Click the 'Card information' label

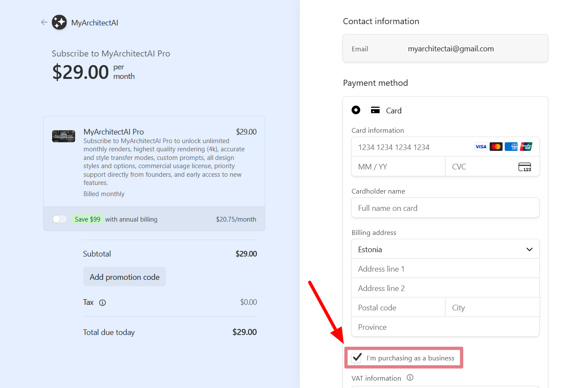tap(377, 131)
